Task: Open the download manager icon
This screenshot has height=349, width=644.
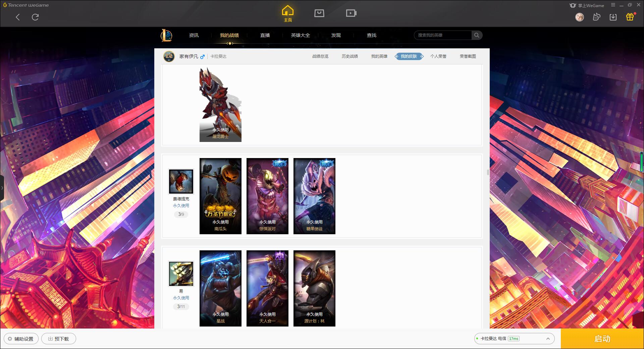Action: [x=613, y=17]
